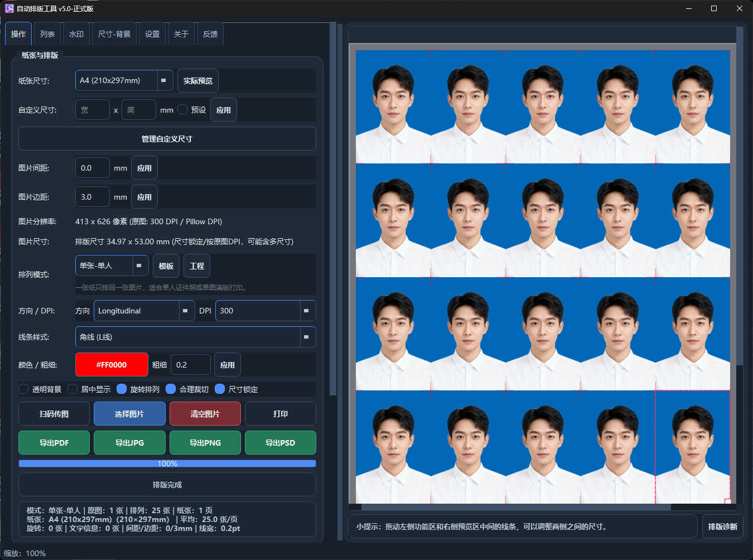Viewport: 753px width, 560px height.
Task: Clear images with 清空图片
Action: coord(205,414)
